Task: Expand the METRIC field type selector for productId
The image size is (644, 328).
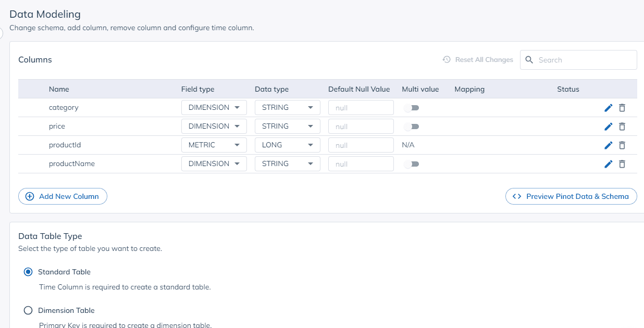Action: (x=214, y=145)
